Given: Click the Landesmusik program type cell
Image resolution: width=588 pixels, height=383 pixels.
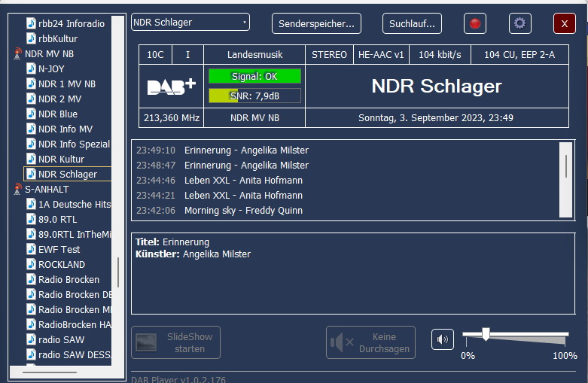Looking at the screenshot, I should pos(254,55).
